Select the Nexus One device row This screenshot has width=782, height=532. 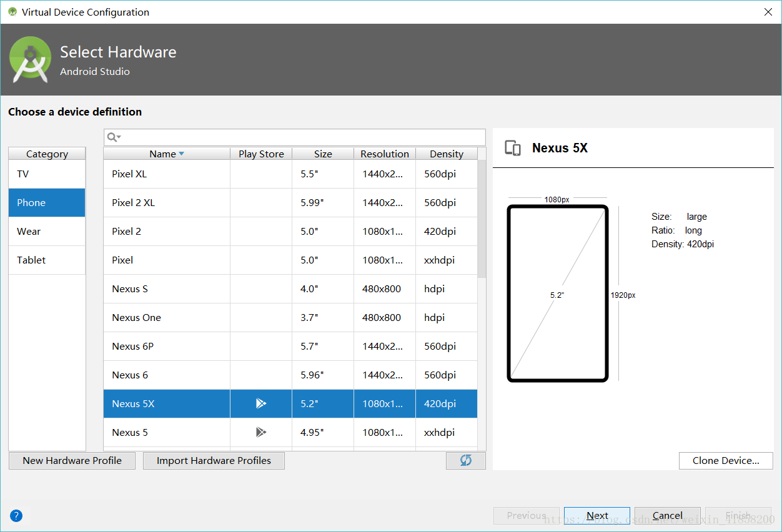coord(290,318)
